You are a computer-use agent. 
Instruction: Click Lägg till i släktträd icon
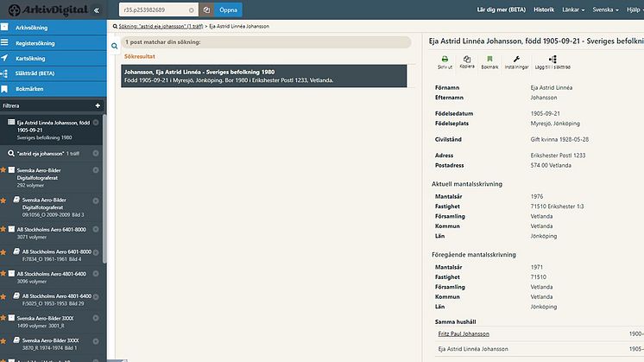552,62
